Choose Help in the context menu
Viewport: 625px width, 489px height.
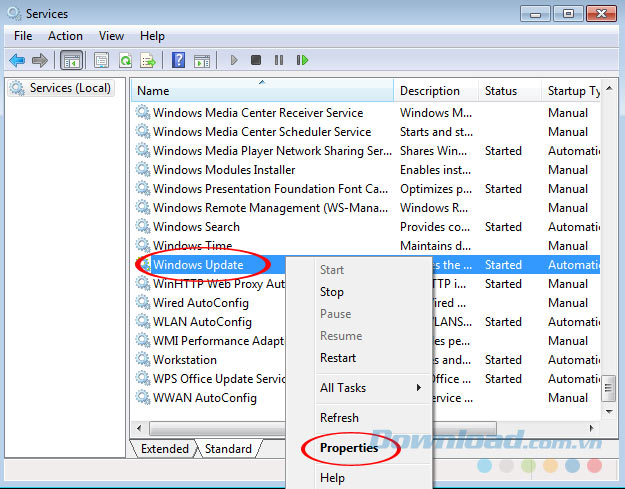tap(359, 477)
